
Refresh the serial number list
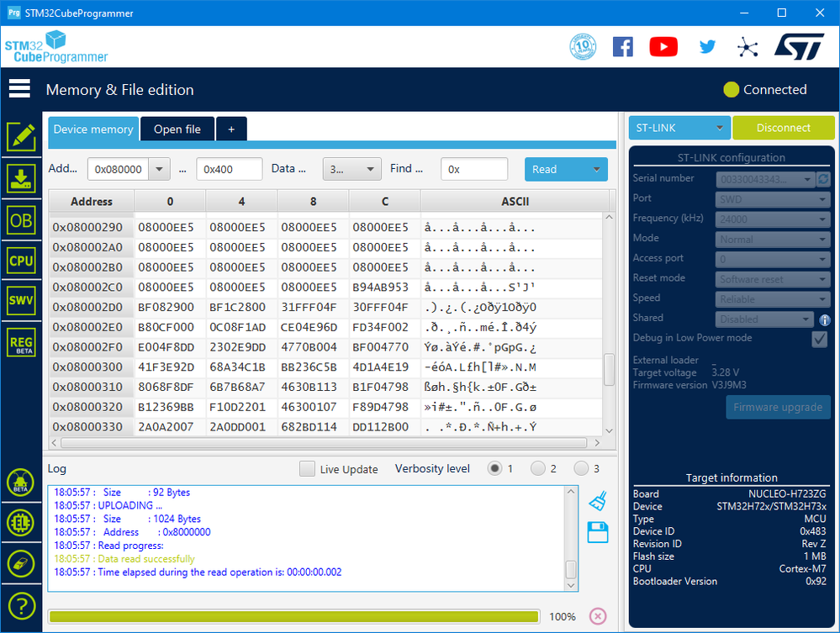point(823,179)
